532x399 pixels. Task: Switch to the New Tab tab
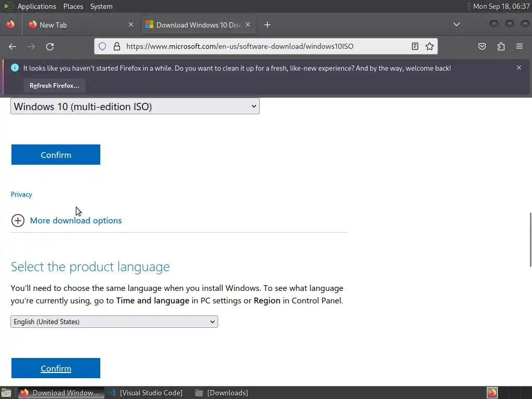pos(82,25)
